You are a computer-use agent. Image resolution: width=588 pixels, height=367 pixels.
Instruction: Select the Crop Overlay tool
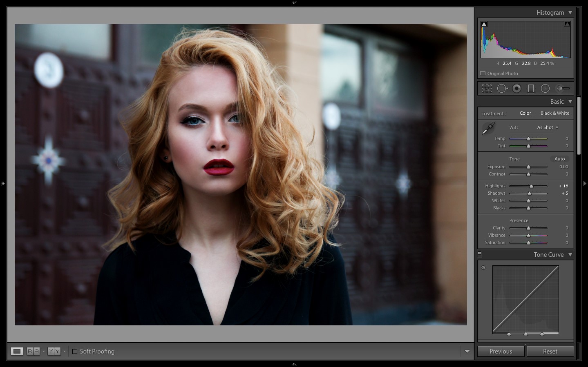pos(486,89)
